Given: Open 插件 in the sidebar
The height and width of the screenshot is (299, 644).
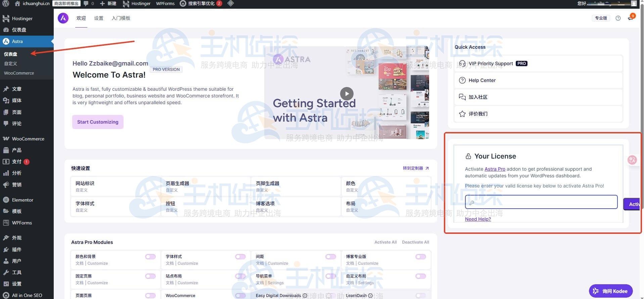Looking at the screenshot, I should coord(27,250).
